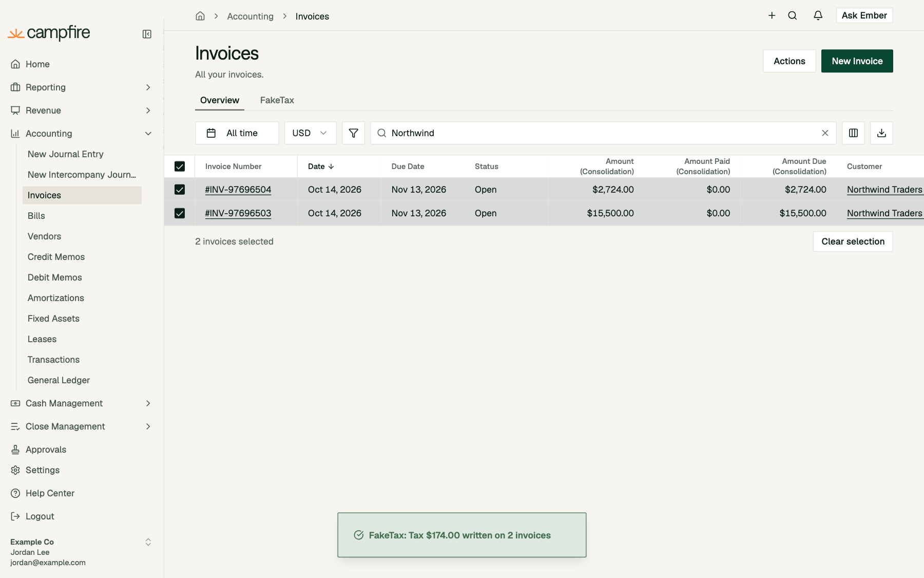The height and width of the screenshot is (578, 924).
Task: Deselect invoice #INV-97696504 checkbox
Action: pyautogui.click(x=180, y=190)
